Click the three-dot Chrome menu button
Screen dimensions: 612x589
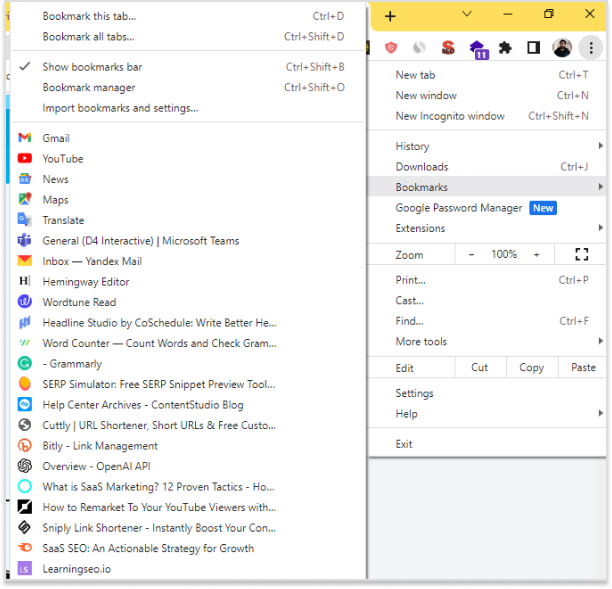(x=591, y=48)
